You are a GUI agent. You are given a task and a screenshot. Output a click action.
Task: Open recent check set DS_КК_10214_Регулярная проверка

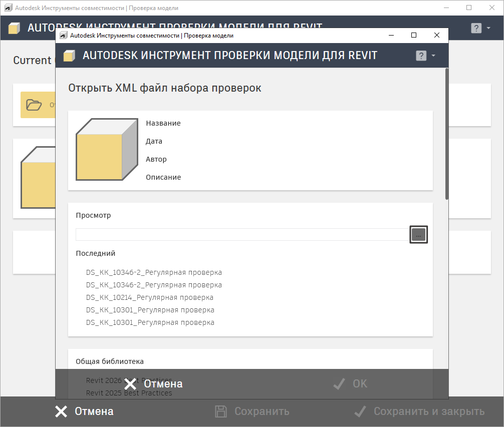(x=150, y=297)
